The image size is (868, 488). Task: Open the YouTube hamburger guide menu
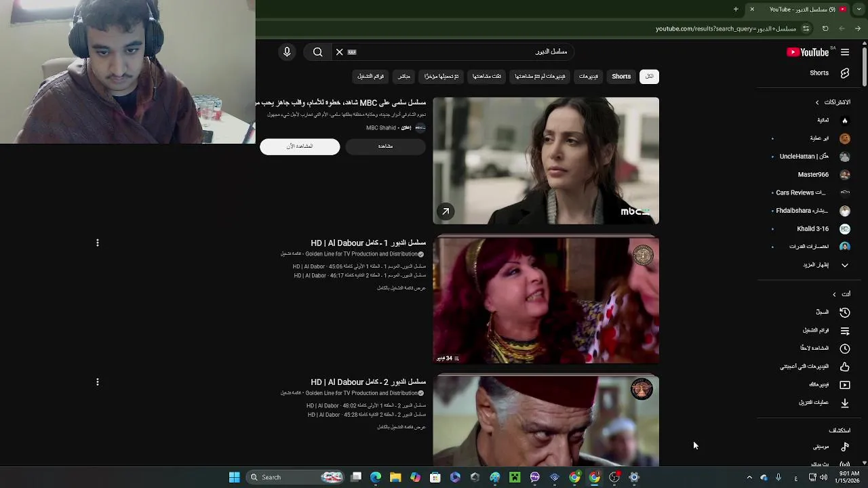click(x=845, y=52)
